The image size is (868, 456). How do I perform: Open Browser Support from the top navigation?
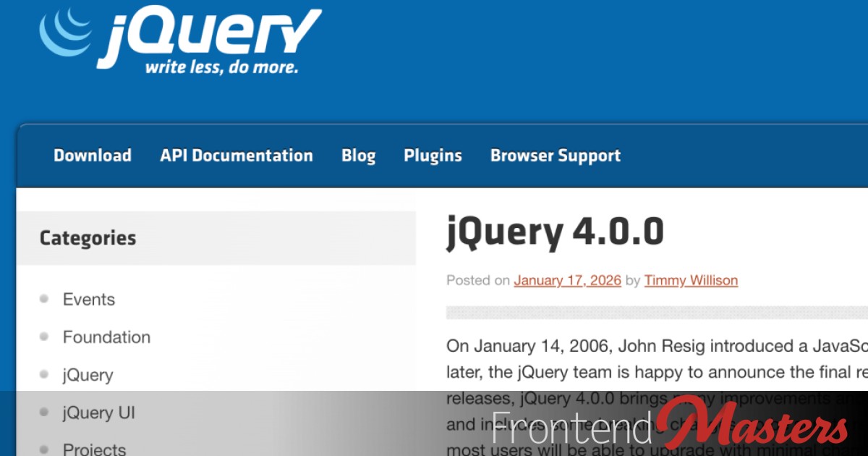[x=555, y=155]
